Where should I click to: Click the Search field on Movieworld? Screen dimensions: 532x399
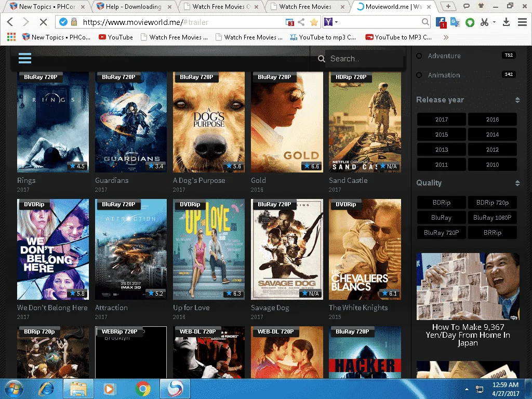coord(364,59)
